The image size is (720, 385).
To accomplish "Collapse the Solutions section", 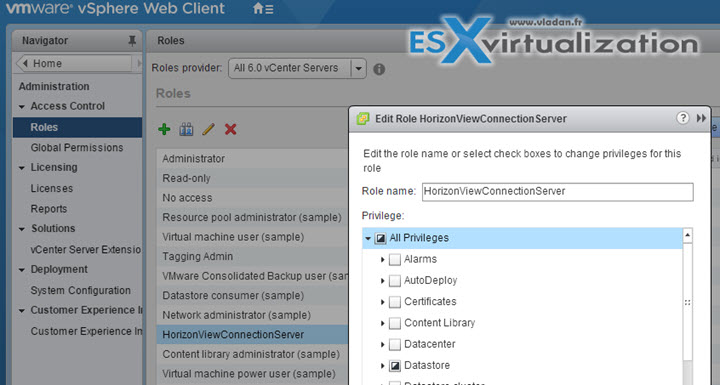I will 22,229.
